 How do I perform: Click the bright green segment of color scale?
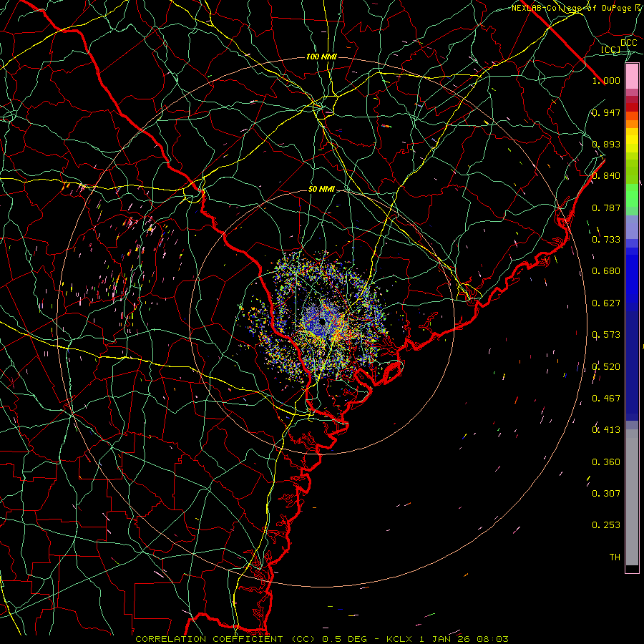[632, 195]
